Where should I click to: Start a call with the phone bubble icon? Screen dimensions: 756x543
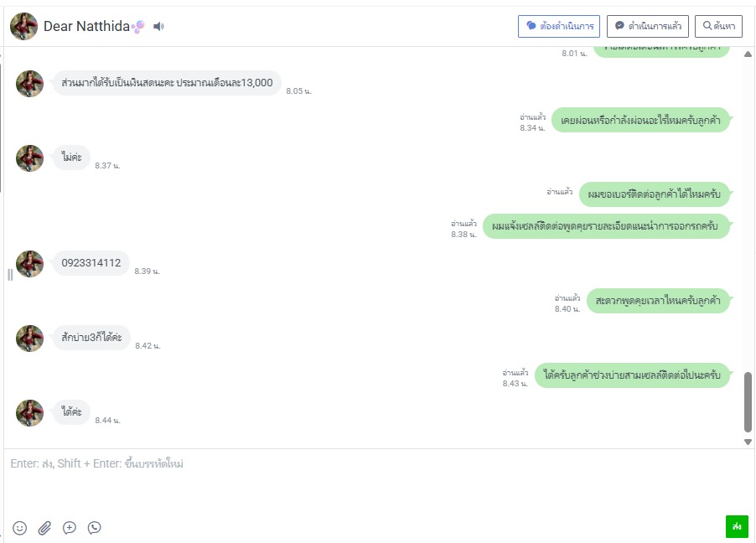pyautogui.click(x=95, y=528)
